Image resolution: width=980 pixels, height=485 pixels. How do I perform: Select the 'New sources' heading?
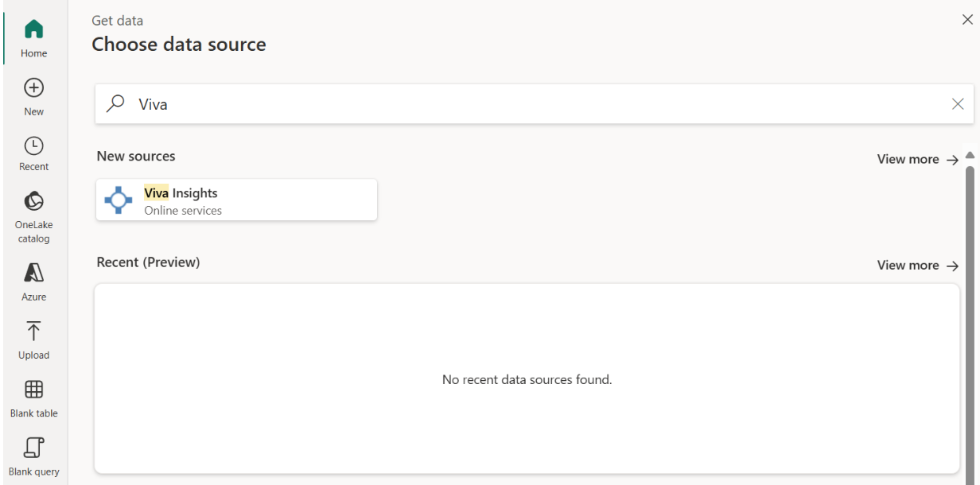pyautogui.click(x=136, y=156)
